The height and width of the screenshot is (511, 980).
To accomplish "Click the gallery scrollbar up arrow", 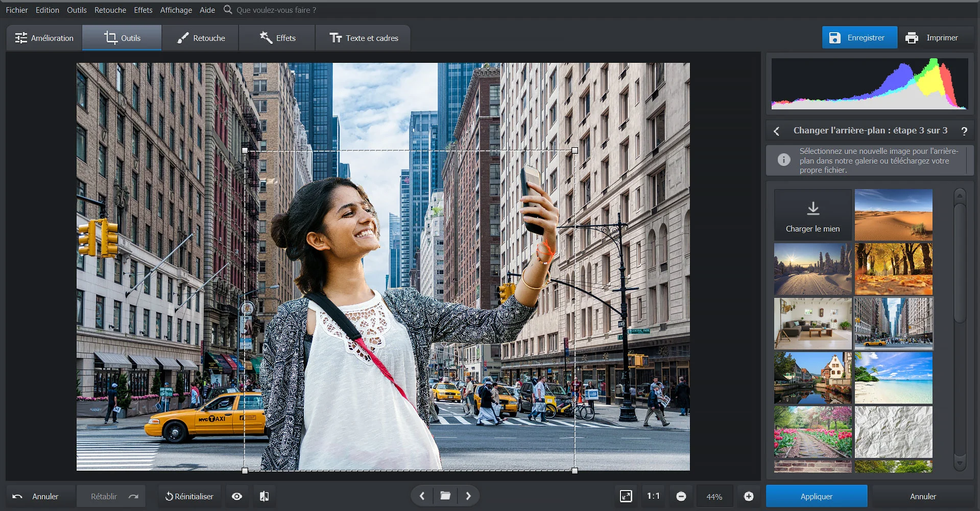I will point(960,196).
